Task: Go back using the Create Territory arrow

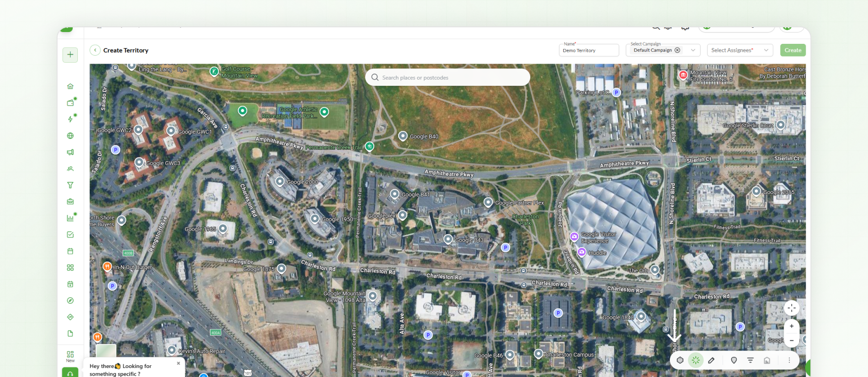Action: [95, 50]
